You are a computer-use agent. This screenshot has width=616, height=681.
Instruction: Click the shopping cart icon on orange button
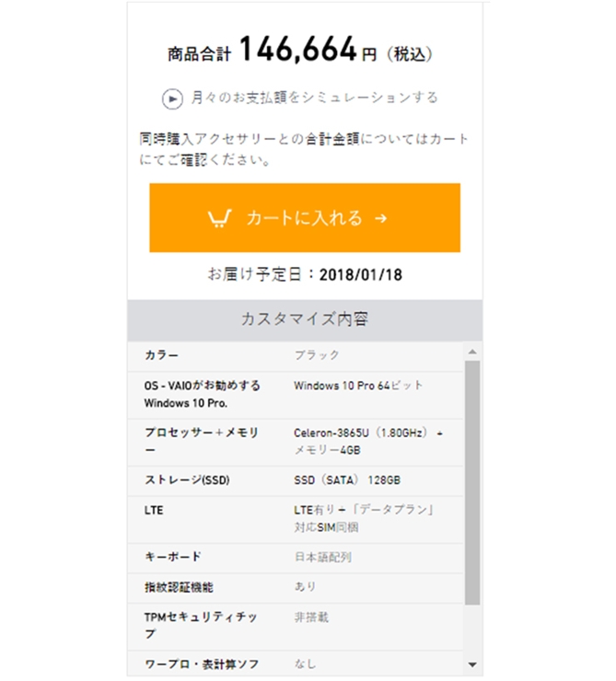[219, 218]
